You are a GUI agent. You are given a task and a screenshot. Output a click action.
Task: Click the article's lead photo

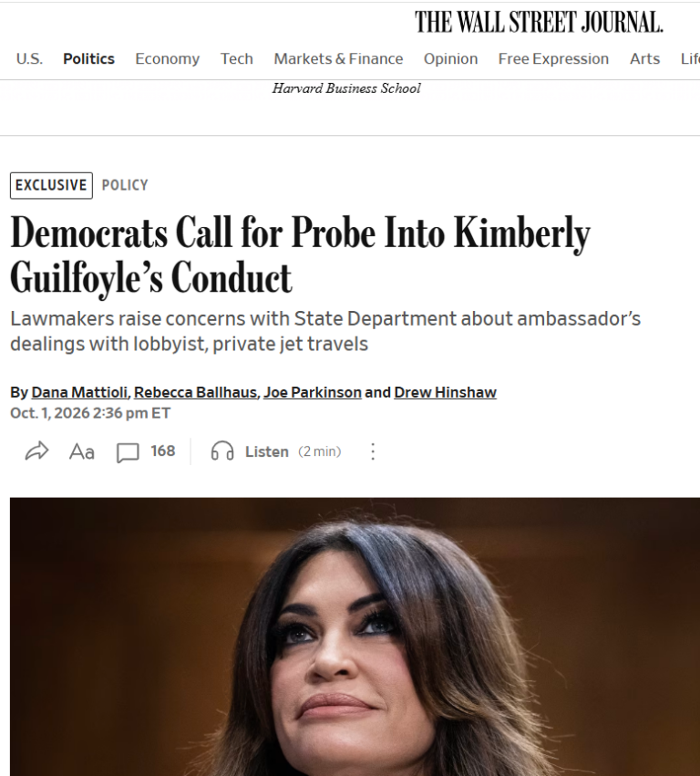coord(355,636)
